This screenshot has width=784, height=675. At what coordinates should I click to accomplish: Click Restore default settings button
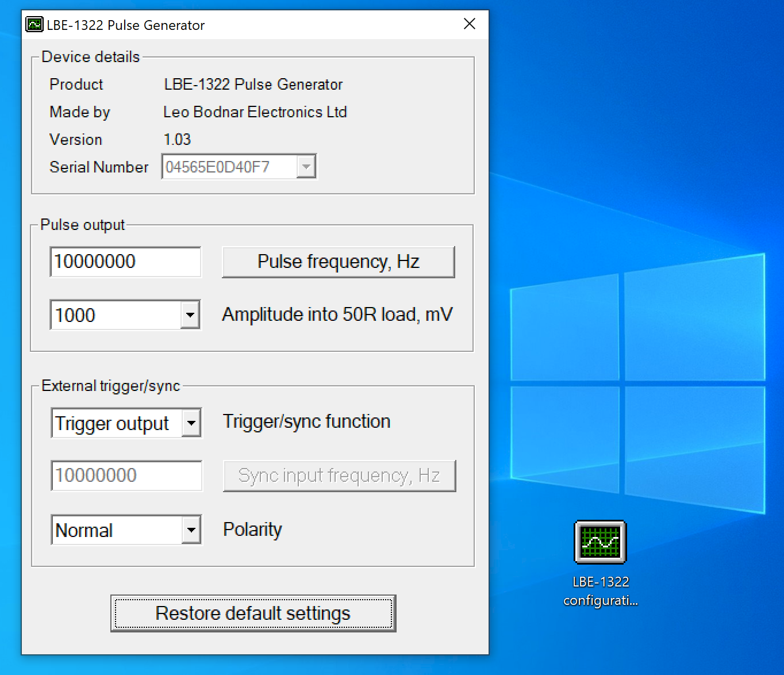(253, 613)
